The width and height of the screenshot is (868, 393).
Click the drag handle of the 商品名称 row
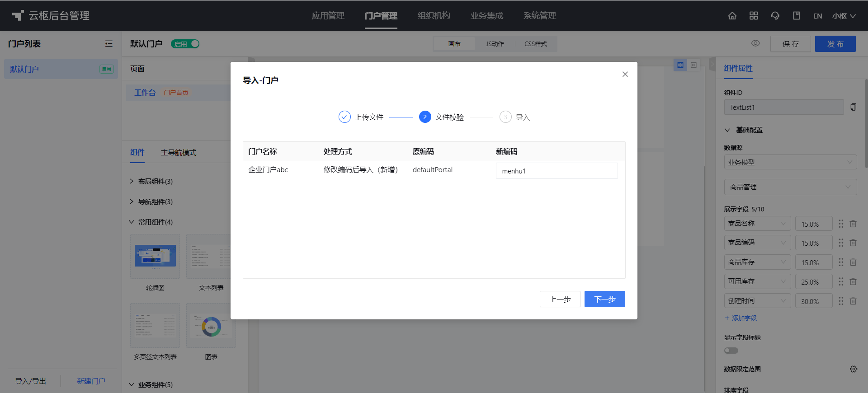841,224
